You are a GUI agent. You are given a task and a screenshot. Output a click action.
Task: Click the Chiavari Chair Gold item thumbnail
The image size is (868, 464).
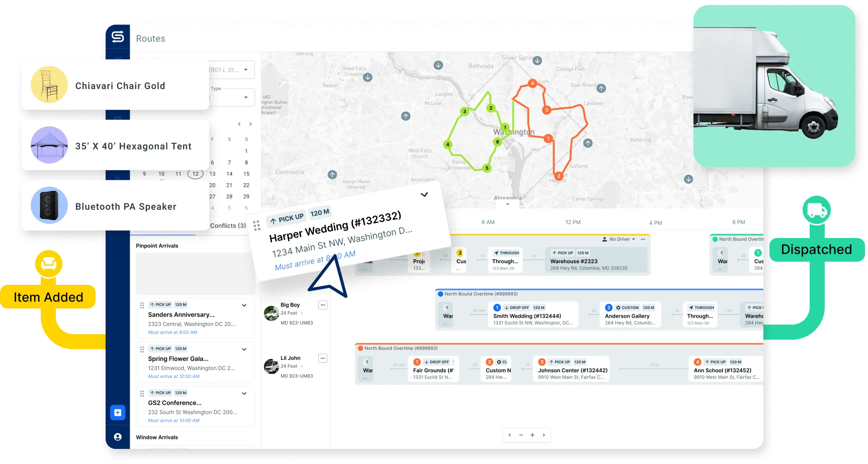click(x=49, y=85)
